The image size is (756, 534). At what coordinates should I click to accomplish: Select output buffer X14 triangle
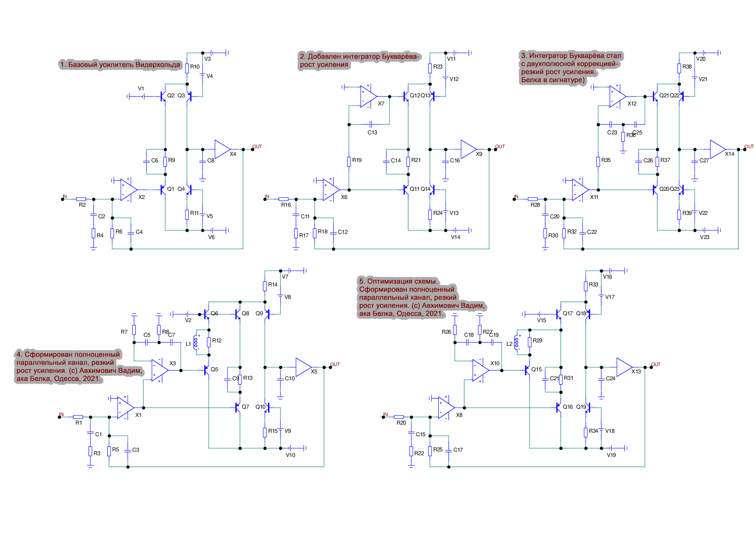click(x=718, y=149)
